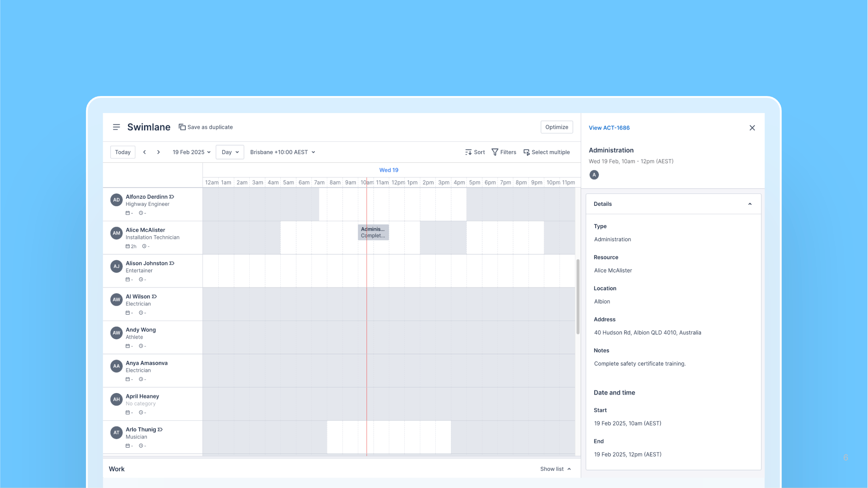Viewport: 868px width, 488px height.
Task: Jump to Today
Action: coord(123,152)
